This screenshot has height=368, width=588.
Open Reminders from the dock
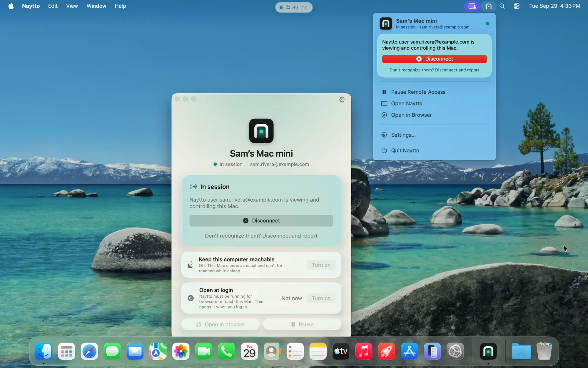click(x=295, y=351)
